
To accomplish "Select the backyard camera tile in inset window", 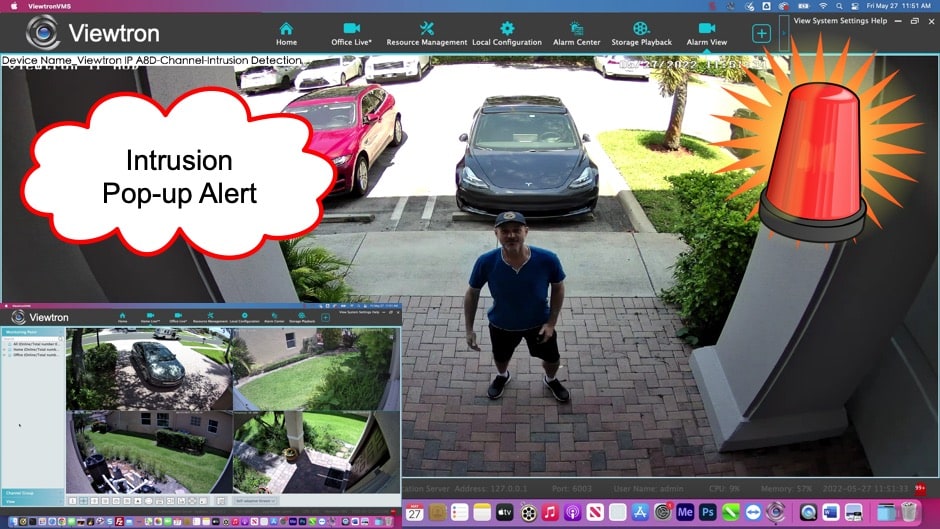I will click(x=149, y=452).
